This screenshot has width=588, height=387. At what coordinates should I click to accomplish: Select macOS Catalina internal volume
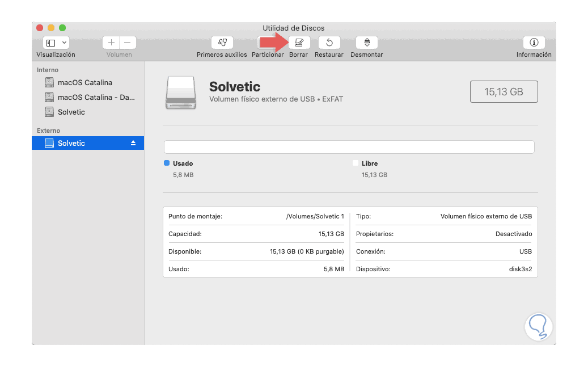88,83
